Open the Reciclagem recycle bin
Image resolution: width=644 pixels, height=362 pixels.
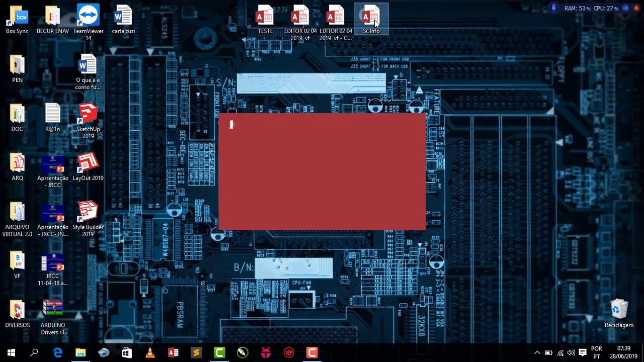(x=619, y=314)
